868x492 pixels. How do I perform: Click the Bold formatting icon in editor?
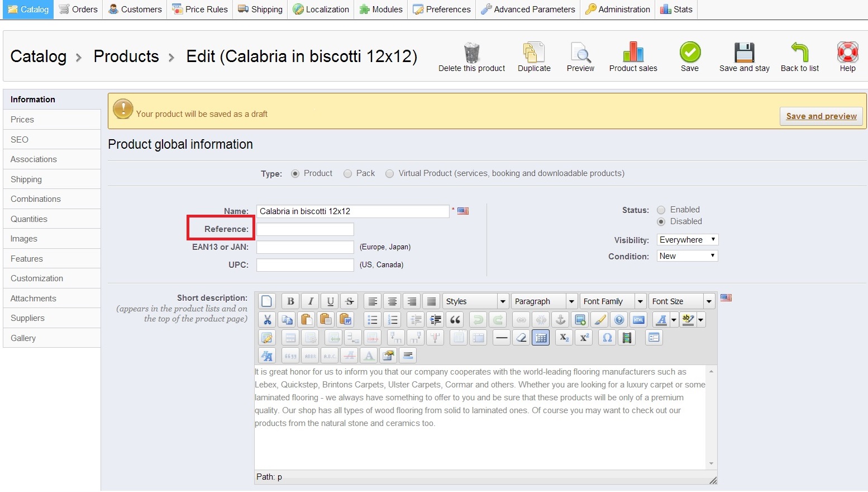coord(290,301)
